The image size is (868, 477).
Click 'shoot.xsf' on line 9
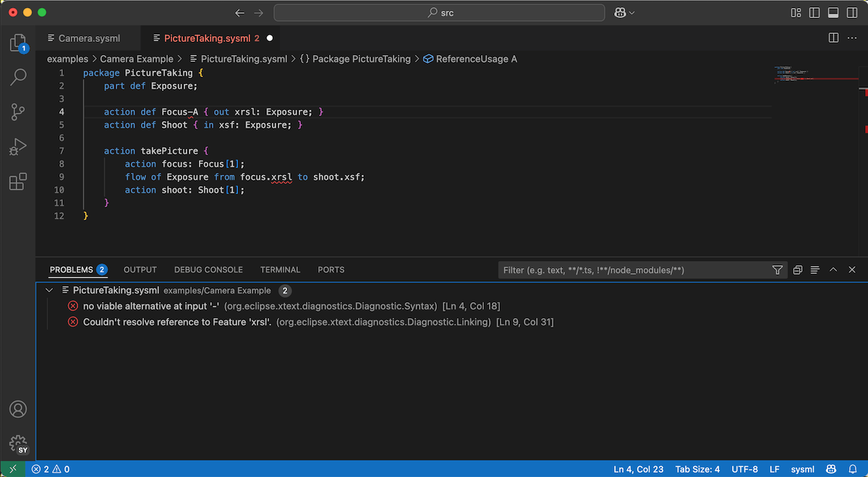(336, 177)
